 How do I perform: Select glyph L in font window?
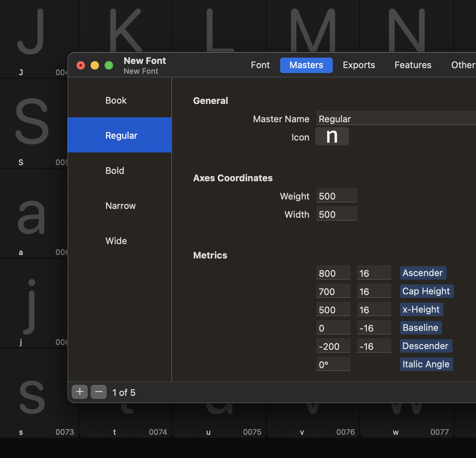(219, 26)
